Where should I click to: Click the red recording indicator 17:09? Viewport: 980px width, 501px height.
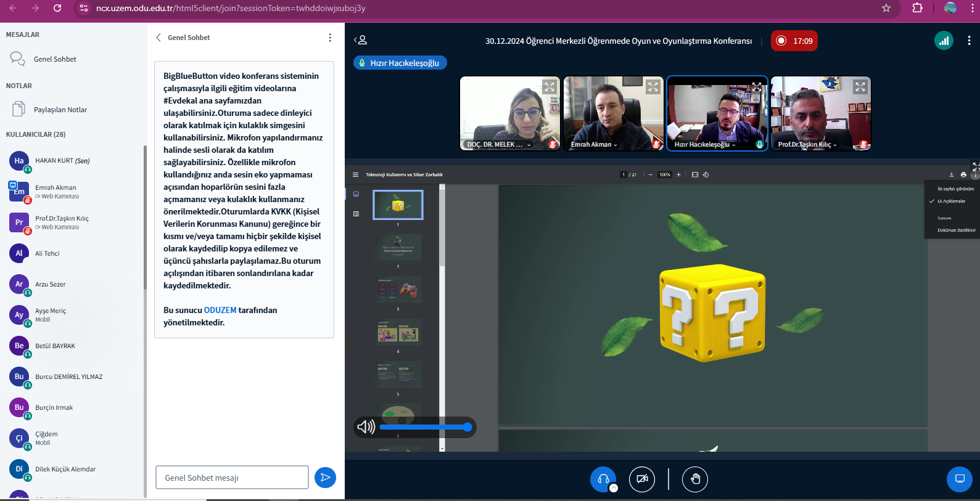794,41
